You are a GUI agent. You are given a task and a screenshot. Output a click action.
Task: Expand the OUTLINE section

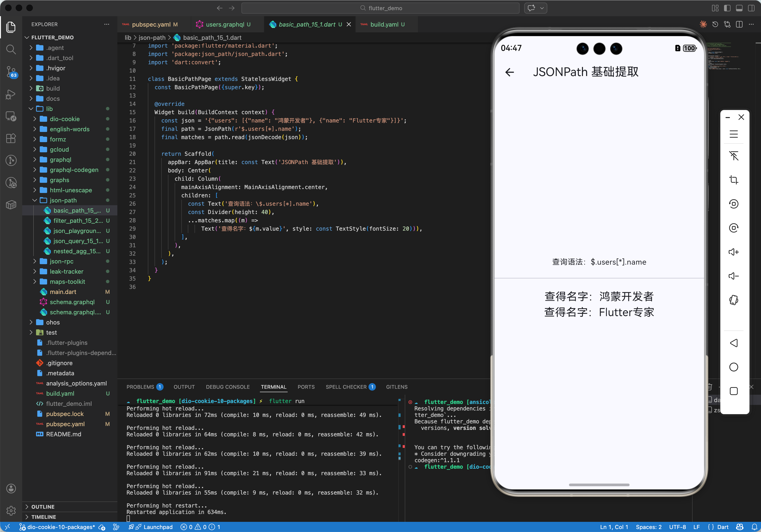tap(43, 507)
